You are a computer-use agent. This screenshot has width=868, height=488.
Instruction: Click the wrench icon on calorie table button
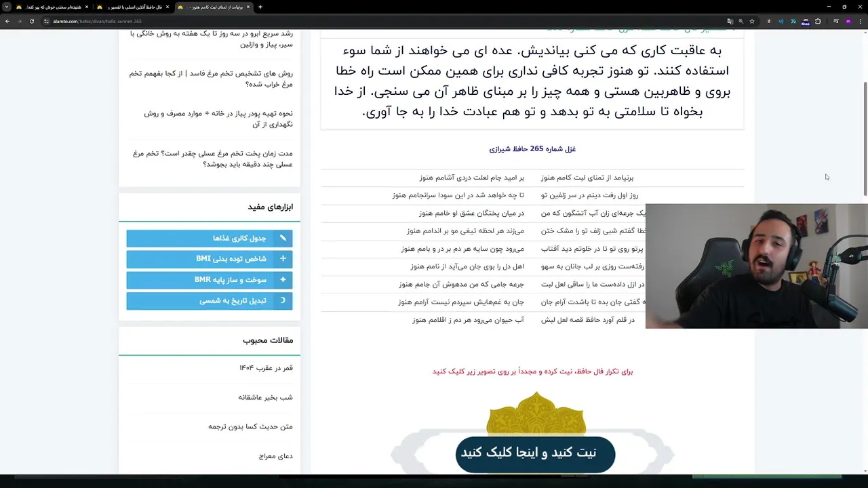[283, 238]
